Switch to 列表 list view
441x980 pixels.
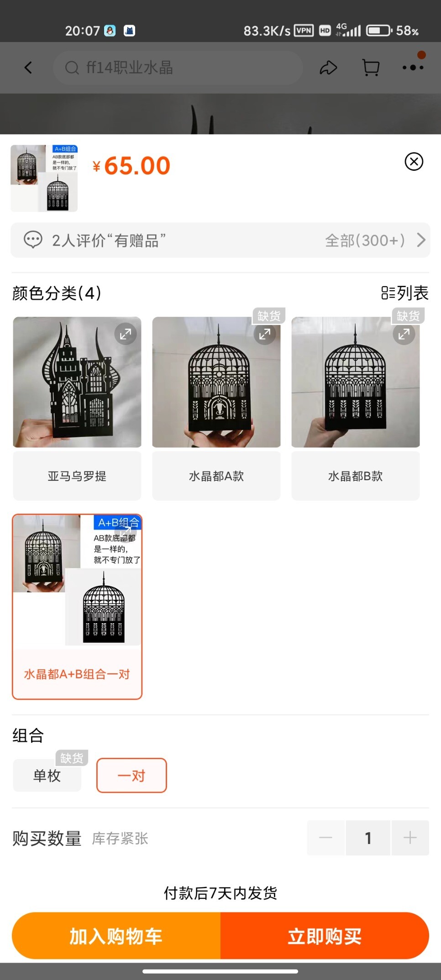[405, 293]
